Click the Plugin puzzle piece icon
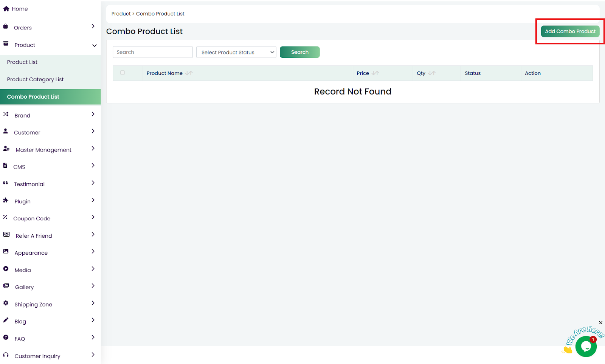605x364 pixels. [6, 200]
